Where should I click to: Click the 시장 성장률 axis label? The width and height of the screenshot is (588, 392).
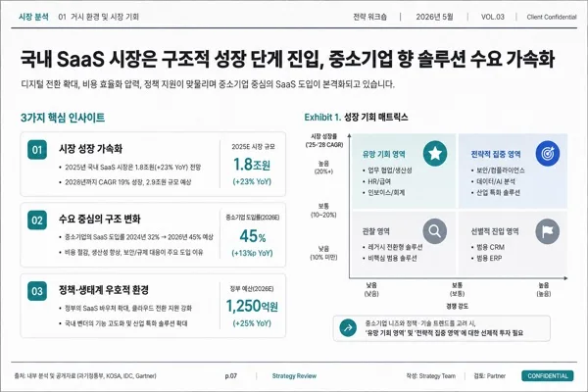[x=324, y=140]
